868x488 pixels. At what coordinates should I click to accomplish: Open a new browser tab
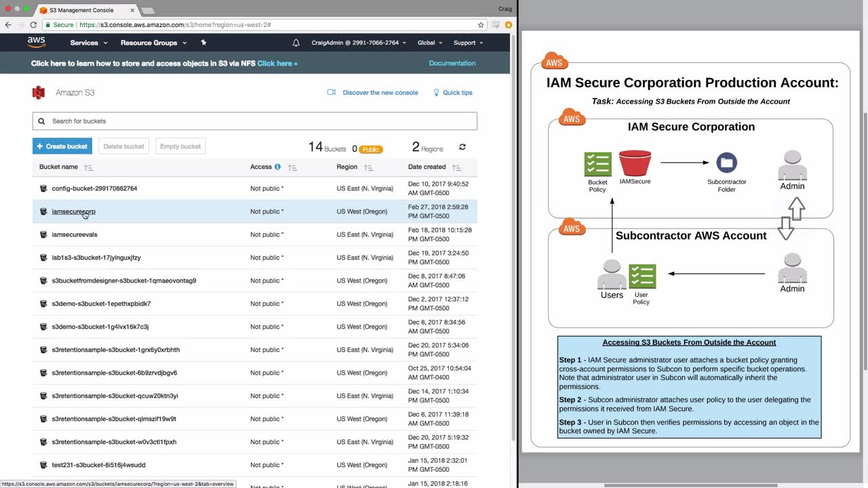point(147,11)
